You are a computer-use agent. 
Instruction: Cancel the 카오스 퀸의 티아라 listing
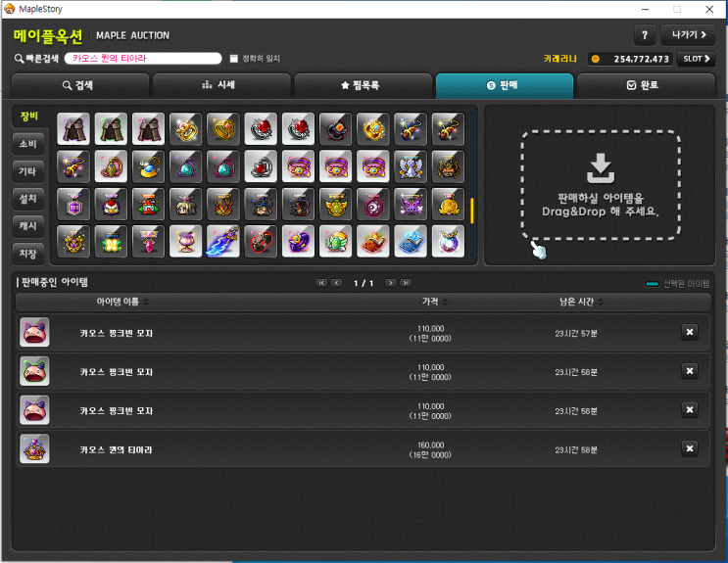tap(690, 448)
